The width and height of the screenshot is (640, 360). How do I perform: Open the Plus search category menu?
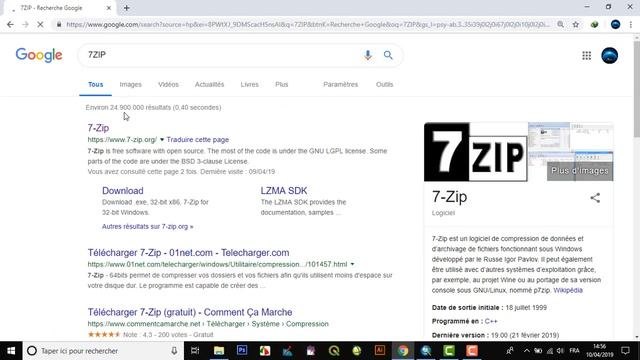[x=282, y=84]
